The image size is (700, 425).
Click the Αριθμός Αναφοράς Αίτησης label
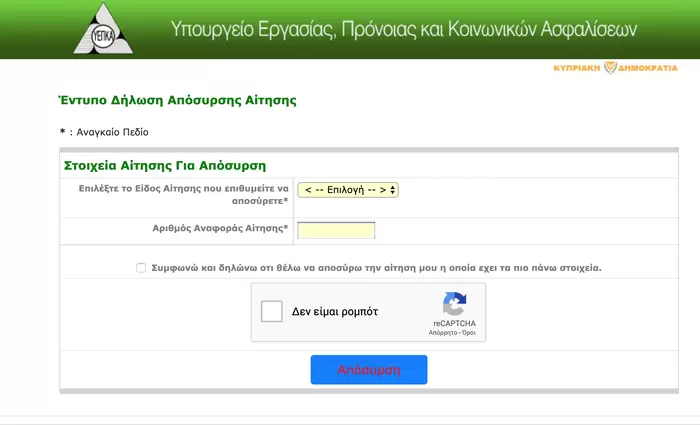(220, 229)
